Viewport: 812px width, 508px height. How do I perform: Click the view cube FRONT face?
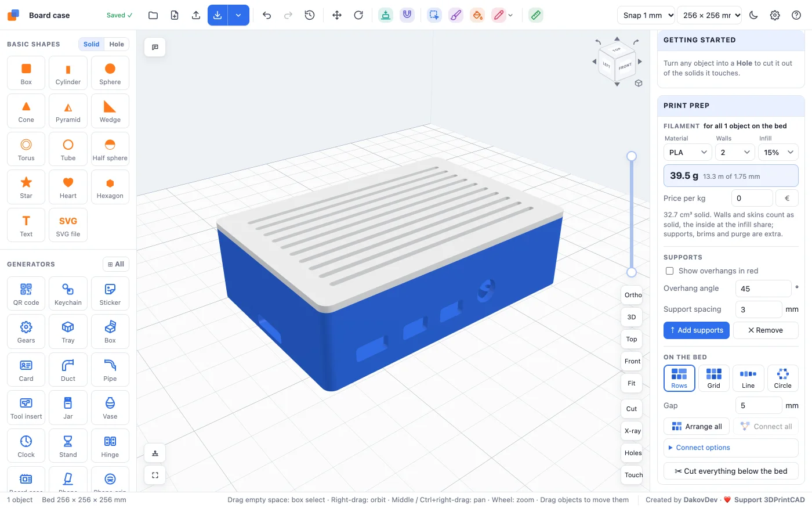625,66
